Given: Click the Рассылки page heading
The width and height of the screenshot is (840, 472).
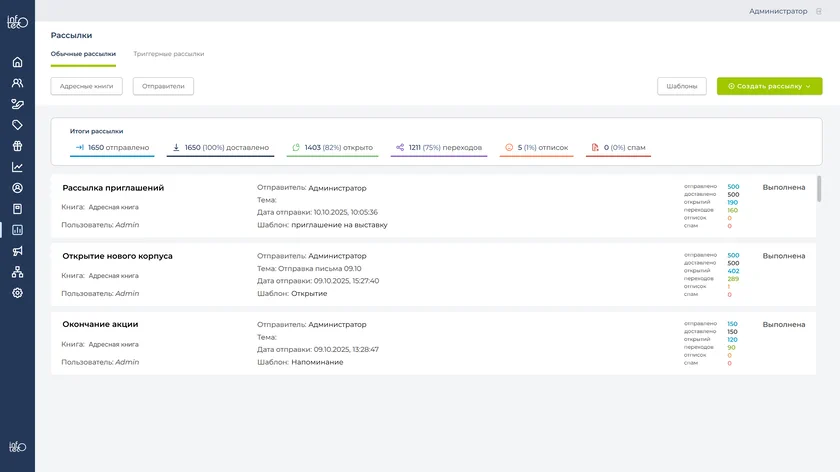Looking at the screenshot, I should click(71, 35).
